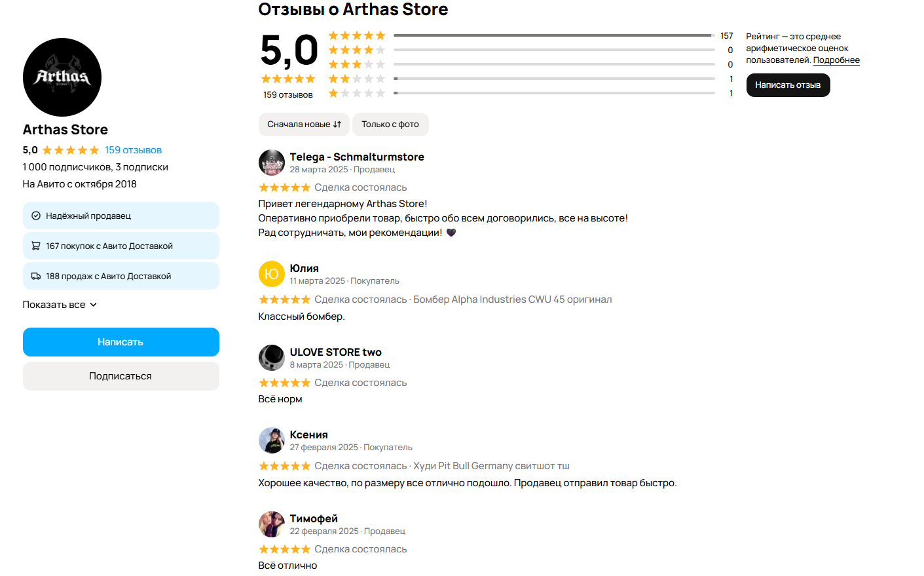Open Тимофей's reviewer photo
The image size is (924, 576).
(271, 524)
